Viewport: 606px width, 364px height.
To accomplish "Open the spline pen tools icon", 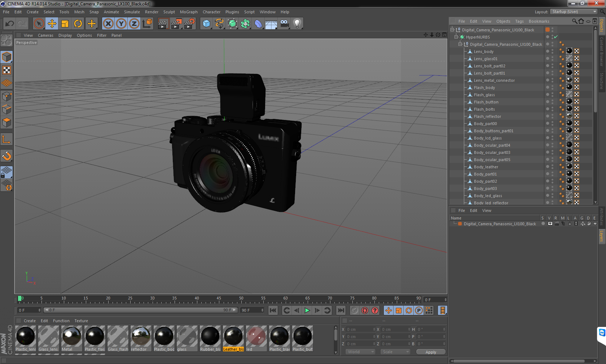I will (x=219, y=24).
